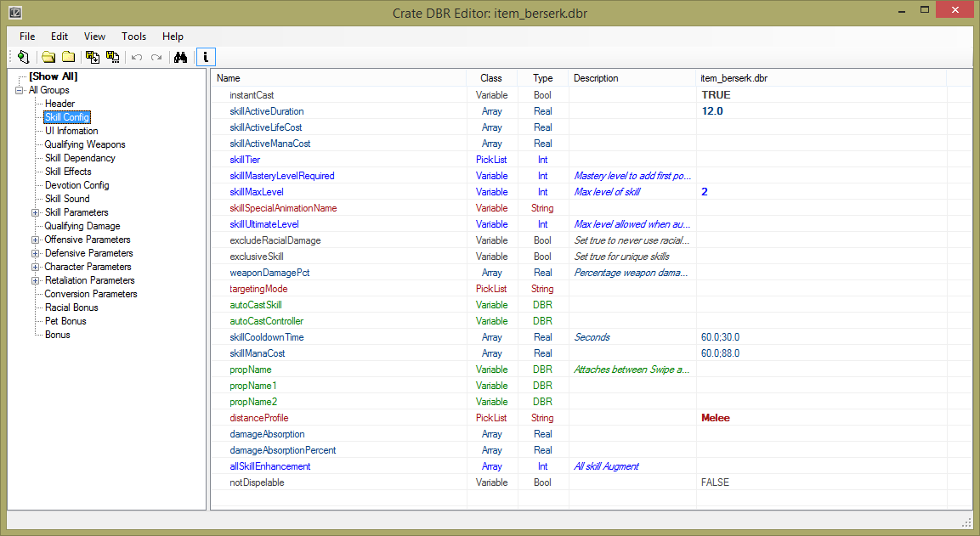Toggle the info 'i' toolbar button
980x536 pixels.
tap(206, 57)
